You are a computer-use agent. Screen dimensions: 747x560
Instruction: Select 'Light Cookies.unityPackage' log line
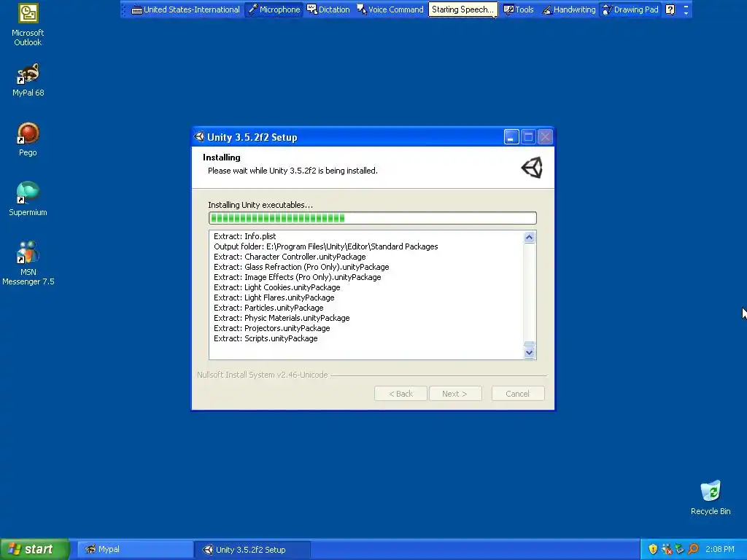pos(276,287)
